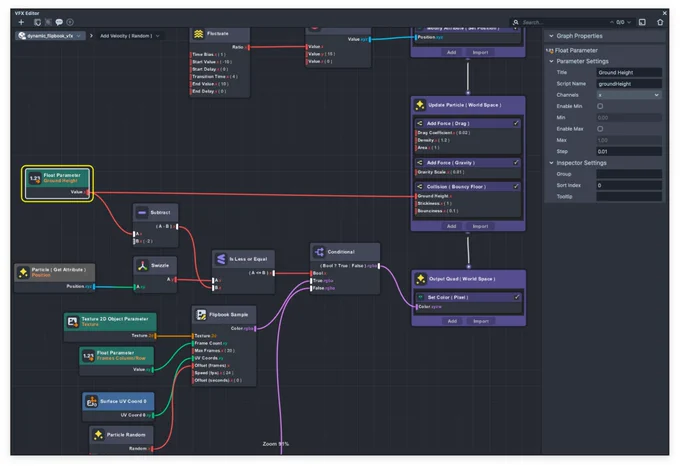Click the Sort Index field

[x=629, y=185]
